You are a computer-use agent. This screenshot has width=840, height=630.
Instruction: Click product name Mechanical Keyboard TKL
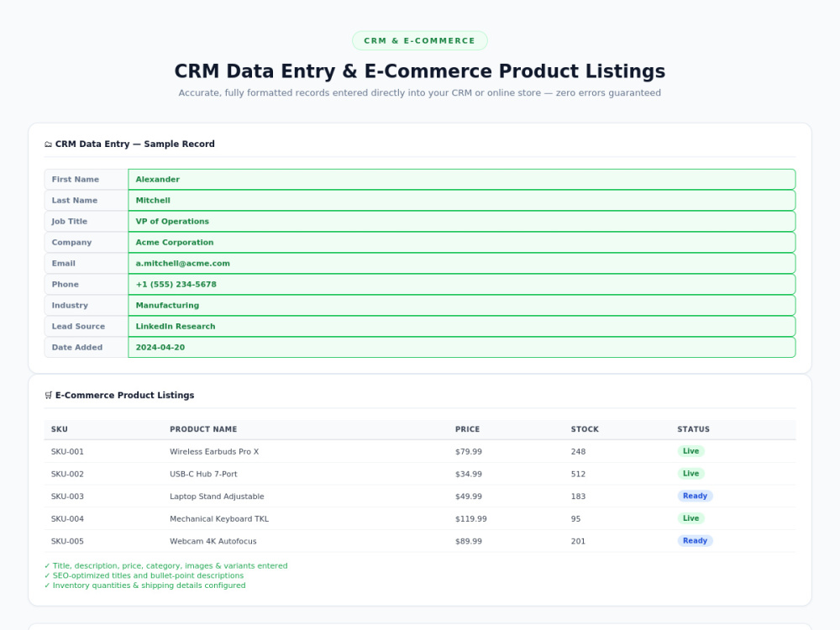pyautogui.click(x=219, y=519)
